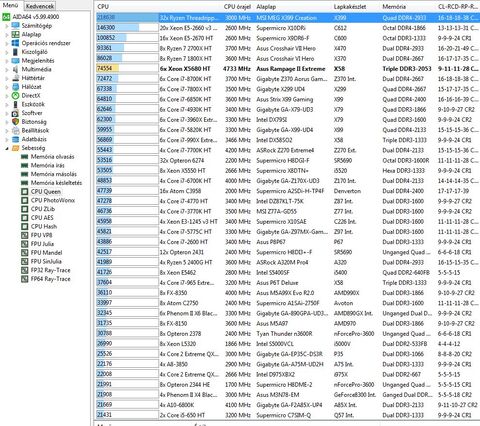Click the Memória késleltetés memory icon
The image size is (480, 426).
25,183
